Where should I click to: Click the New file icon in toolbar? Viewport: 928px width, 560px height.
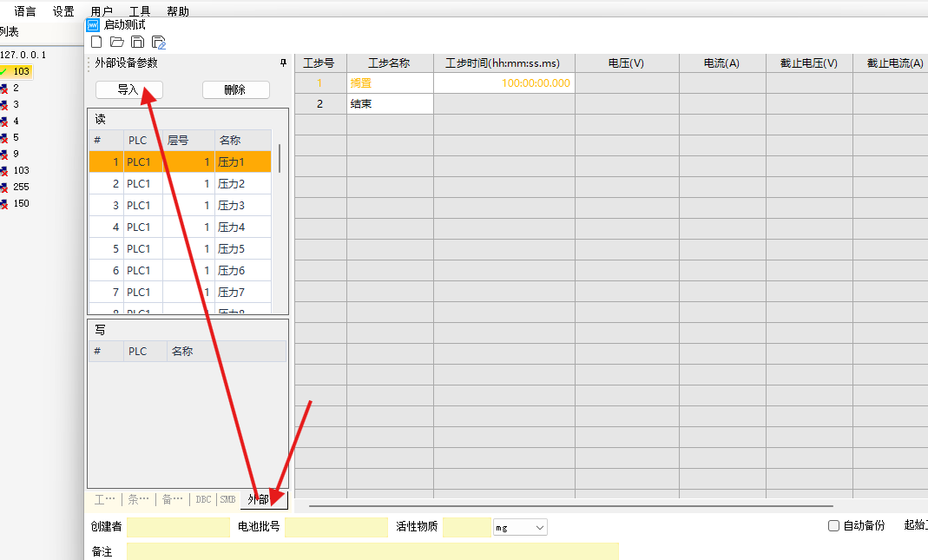click(96, 41)
